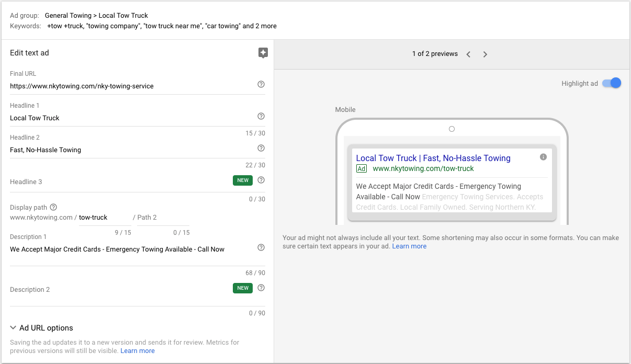Click Learn more link under Ad URL options
The height and width of the screenshot is (364, 631).
138,351
